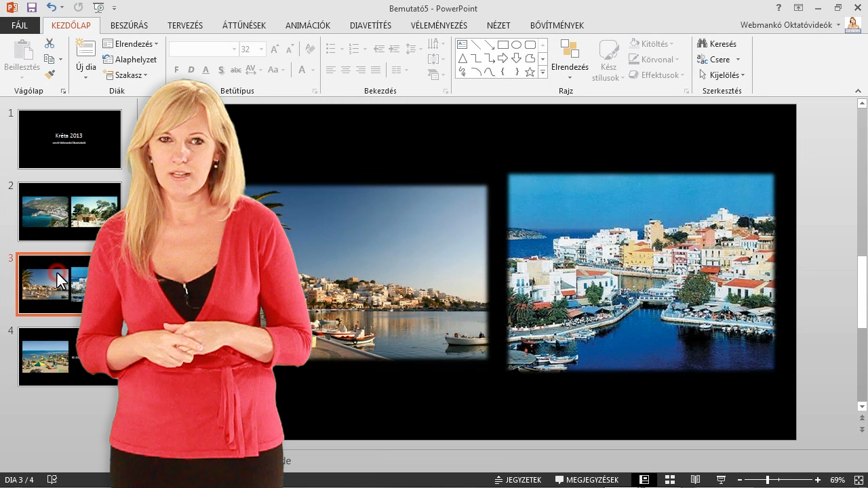Pick the oval shape from the gallery
868x488 pixels.
[x=516, y=45]
